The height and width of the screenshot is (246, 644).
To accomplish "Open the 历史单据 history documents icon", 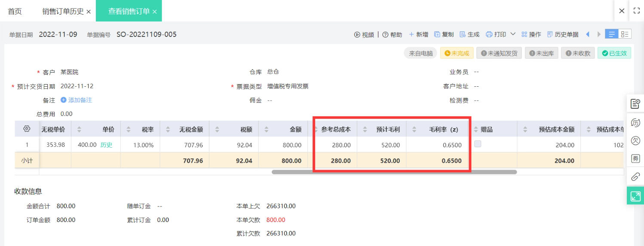I will pos(550,35).
